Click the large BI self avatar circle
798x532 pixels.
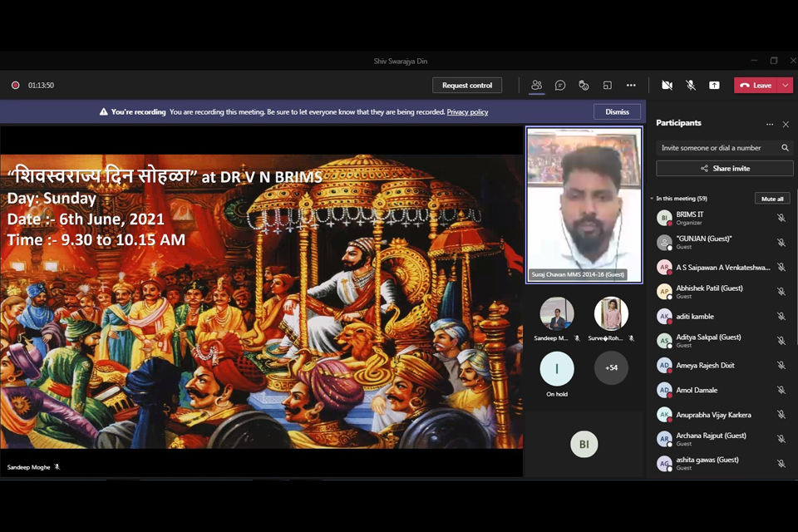point(584,444)
